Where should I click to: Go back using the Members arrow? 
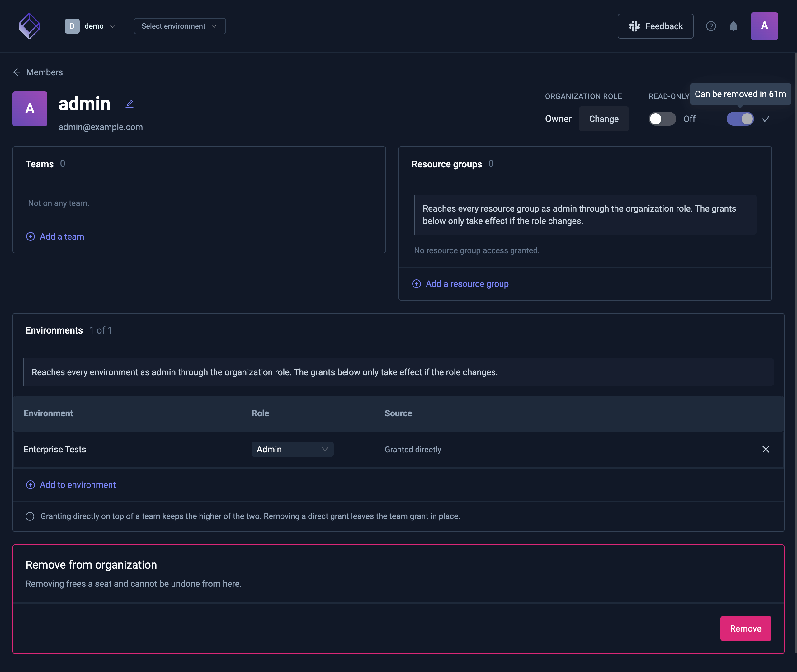coord(17,72)
